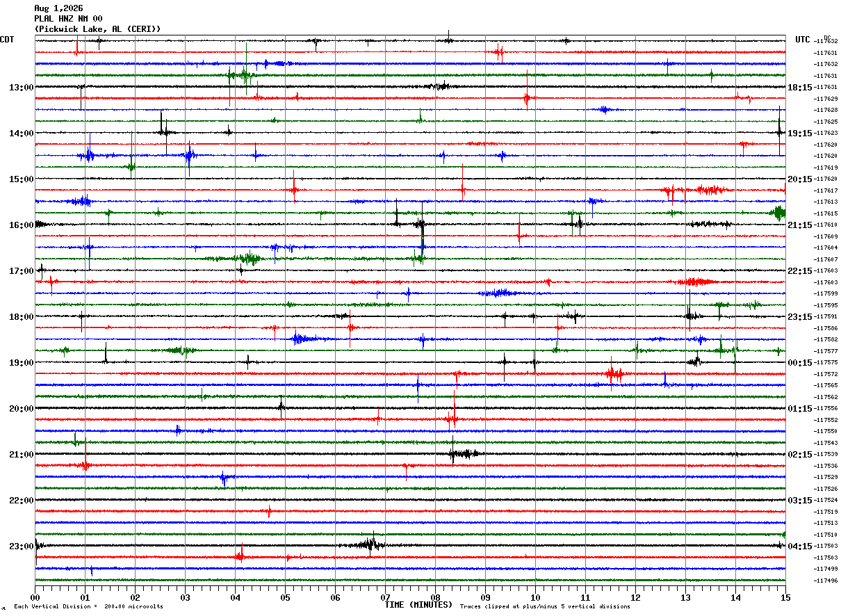Select minute 15 on the time axis

click(x=785, y=597)
